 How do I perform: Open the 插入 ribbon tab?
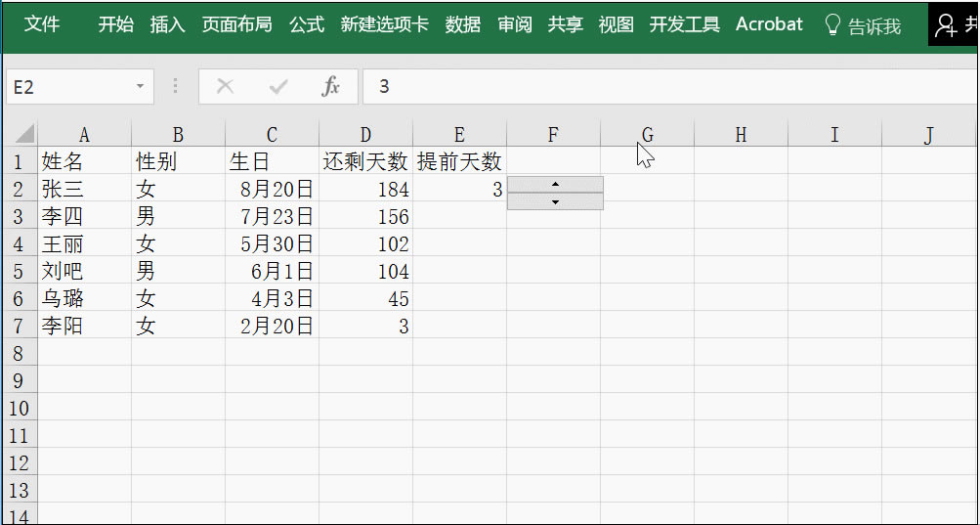tap(167, 24)
